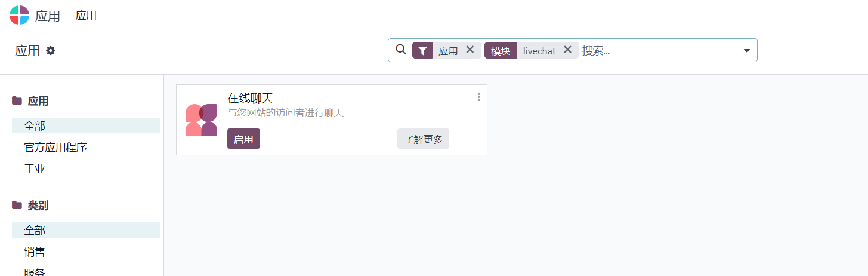This screenshot has width=868, height=276.
Task: Activate the 在线聊天 module with 启用
Action: [243, 139]
